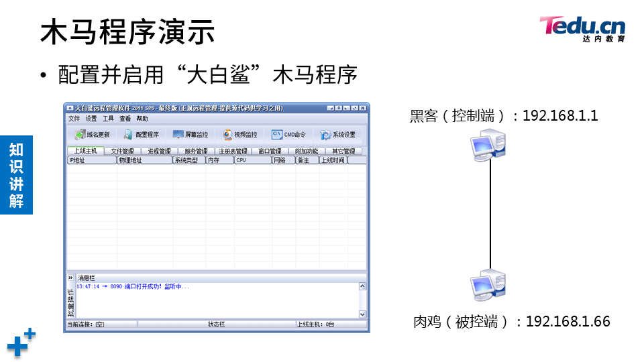The height and width of the screenshot is (362, 644).
Task: Open the 文件 menu
Action: click(74, 119)
